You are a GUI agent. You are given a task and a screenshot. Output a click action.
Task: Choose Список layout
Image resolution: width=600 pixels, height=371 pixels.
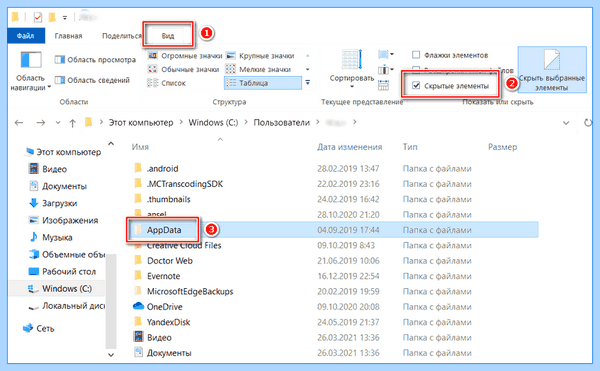tap(167, 83)
